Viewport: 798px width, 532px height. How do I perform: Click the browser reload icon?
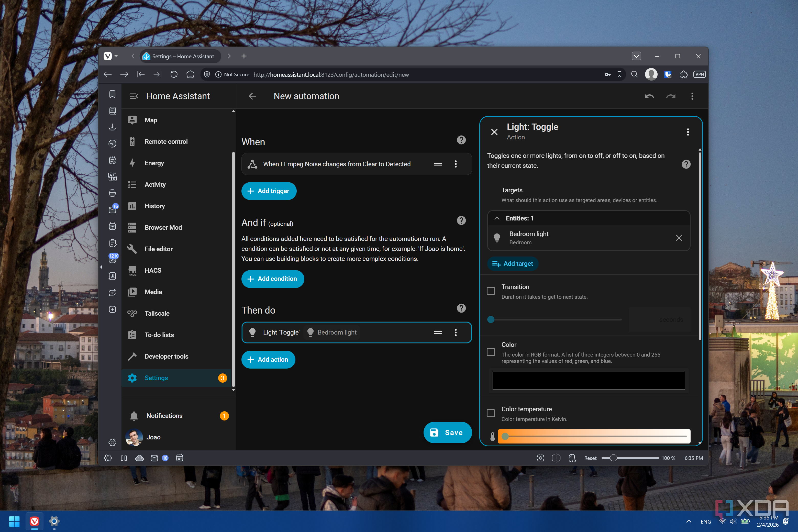coord(174,75)
